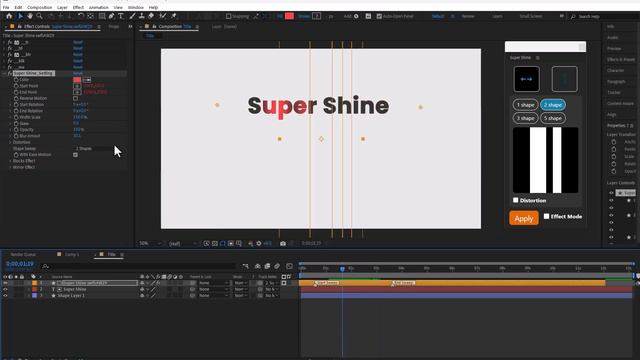Click the End Point crosshair target icon

click(x=77, y=92)
